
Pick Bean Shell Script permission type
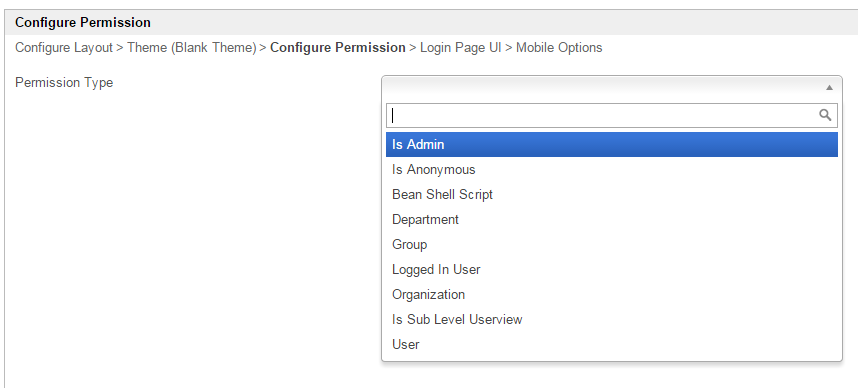(x=612, y=194)
